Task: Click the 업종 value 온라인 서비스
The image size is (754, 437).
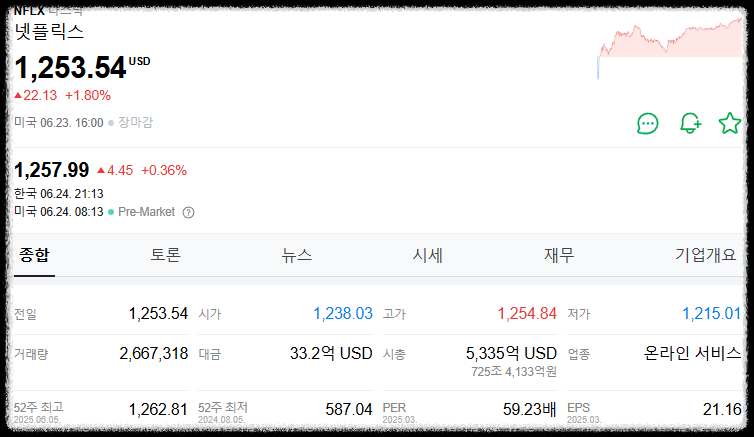Action: pos(692,353)
